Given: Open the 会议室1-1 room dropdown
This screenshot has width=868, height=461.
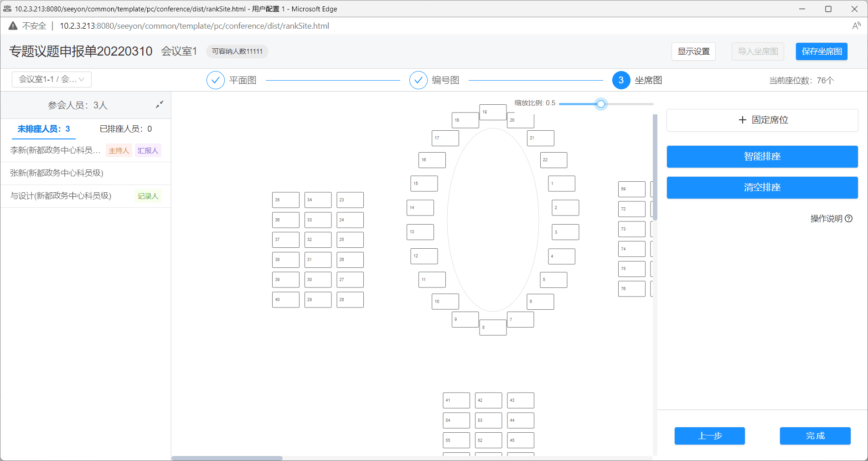Looking at the screenshot, I should point(52,79).
